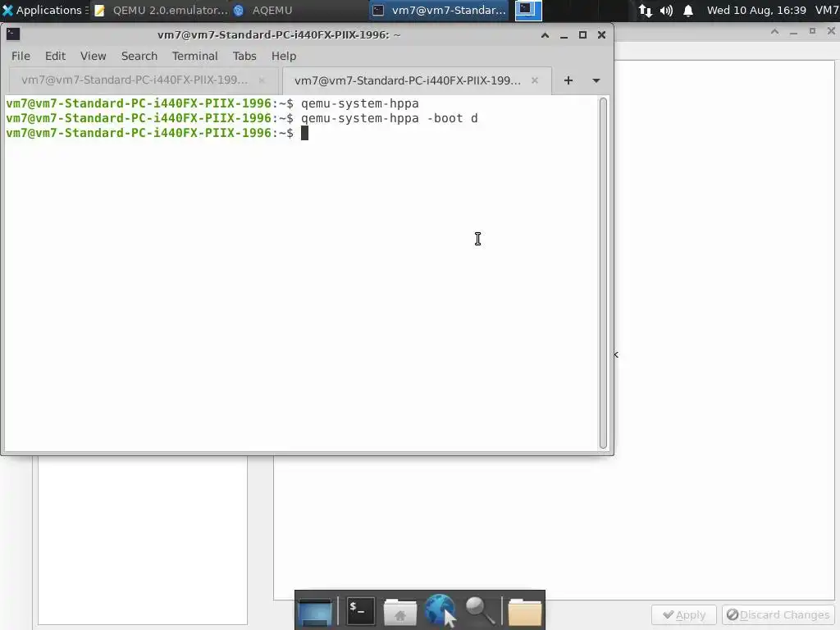
Task: Open the tab list dropdown arrow
Action: (596, 81)
